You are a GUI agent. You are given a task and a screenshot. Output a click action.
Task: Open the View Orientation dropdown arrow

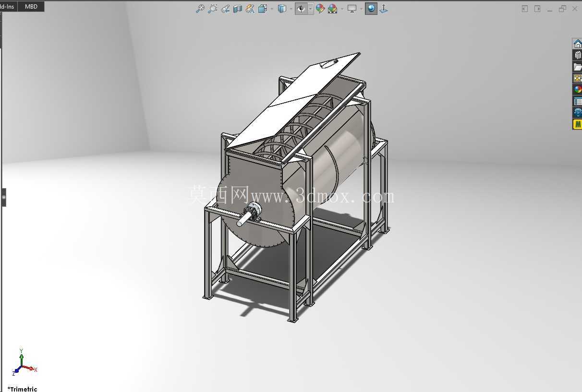point(272,9)
